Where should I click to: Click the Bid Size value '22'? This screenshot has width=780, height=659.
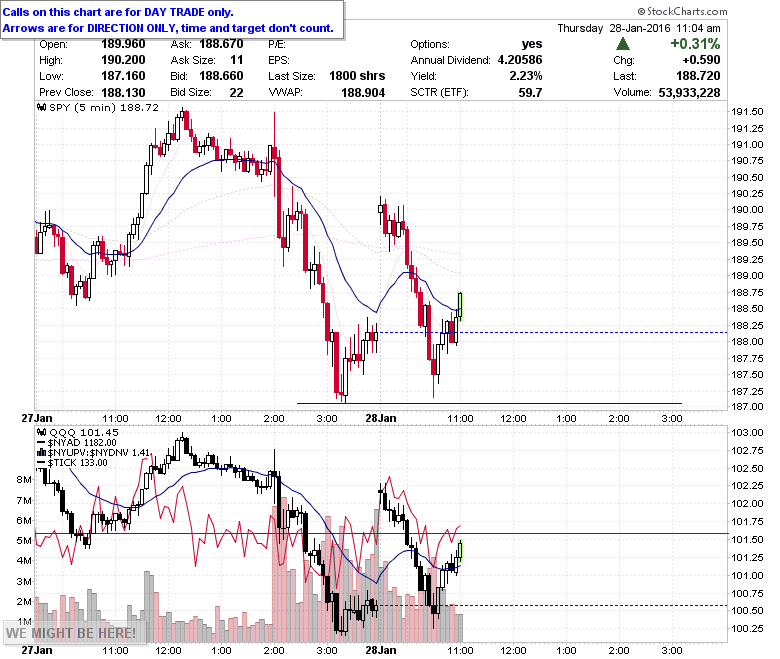click(x=236, y=93)
